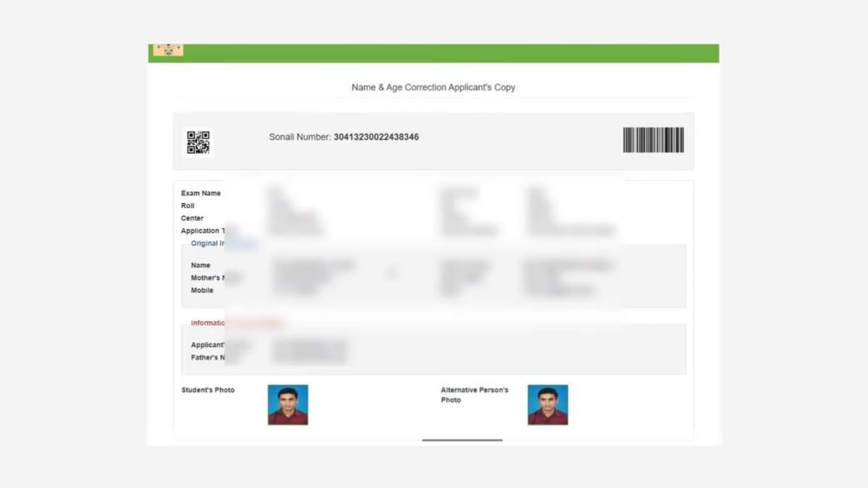The width and height of the screenshot is (868, 488).
Task: Click the QR code image
Action: (x=197, y=142)
